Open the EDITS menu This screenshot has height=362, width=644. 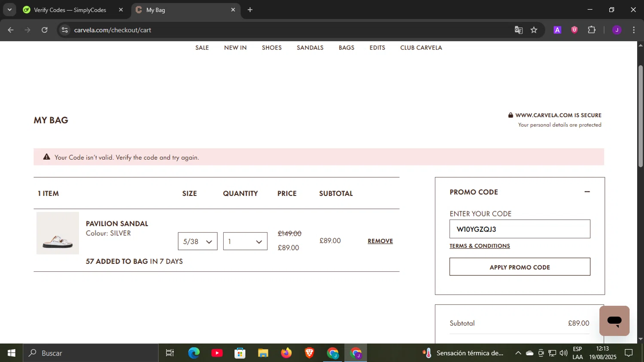click(x=377, y=48)
